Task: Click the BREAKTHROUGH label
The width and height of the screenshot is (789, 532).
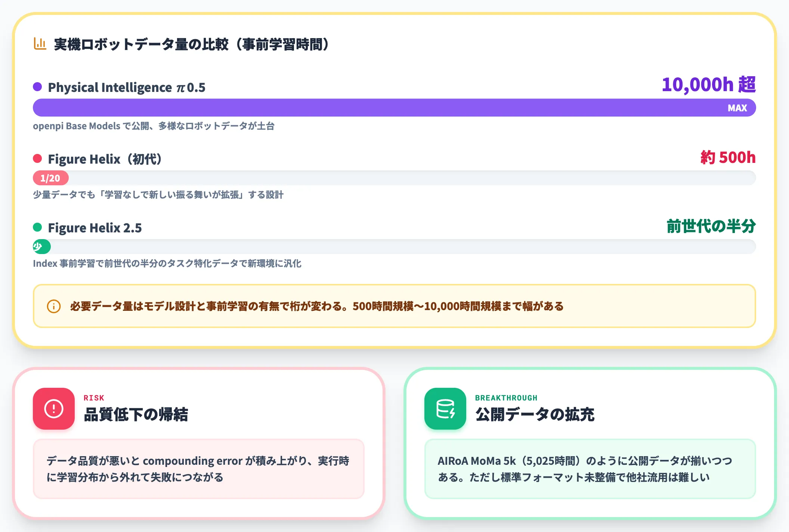Action: 506,398
